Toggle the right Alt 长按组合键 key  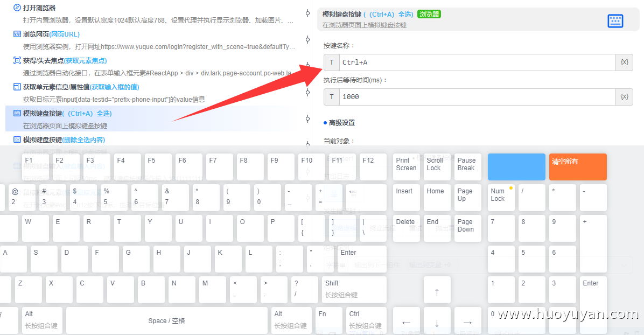coord(291,320)
